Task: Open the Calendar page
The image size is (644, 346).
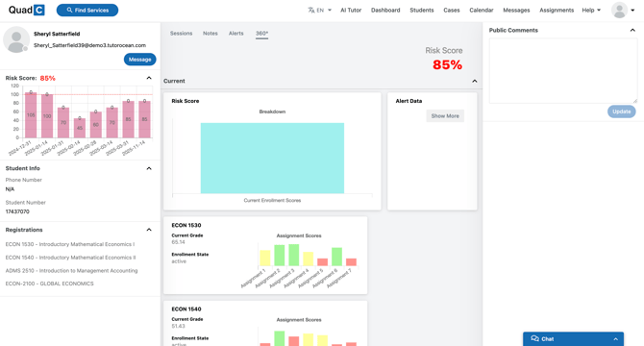Action: coord(482,11)
